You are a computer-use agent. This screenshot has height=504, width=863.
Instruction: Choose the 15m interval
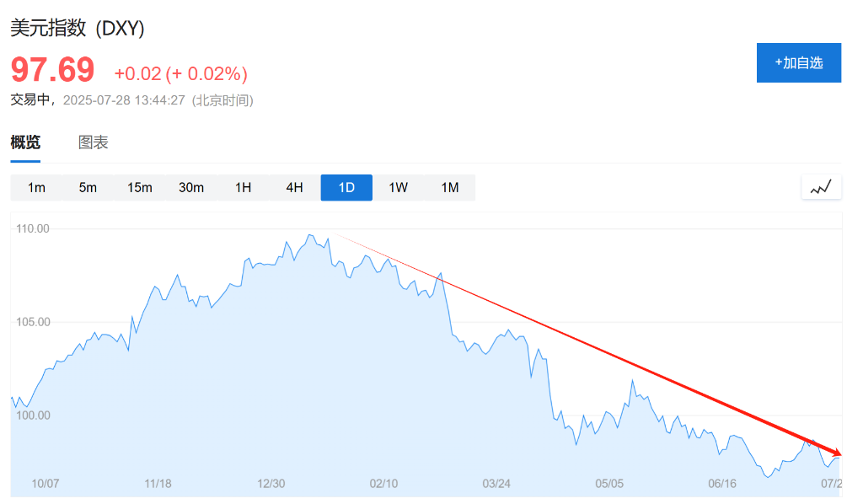(x=140, y=187)
